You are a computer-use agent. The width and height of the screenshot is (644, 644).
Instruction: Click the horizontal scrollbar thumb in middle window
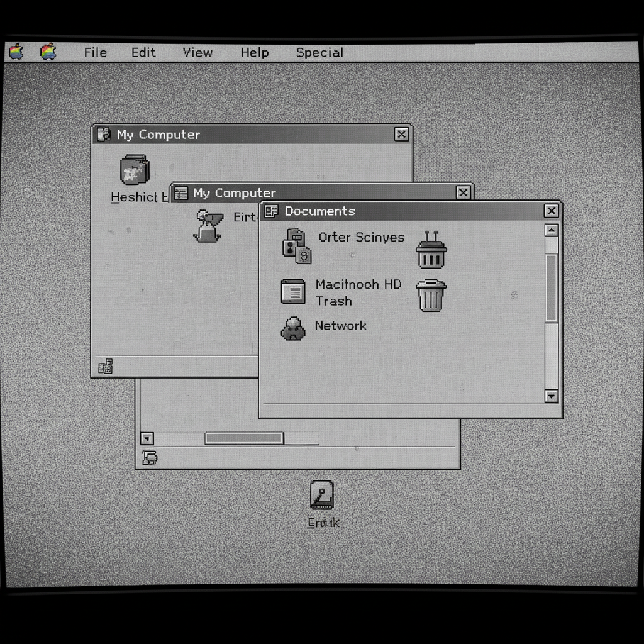click(x=244, y=438)
